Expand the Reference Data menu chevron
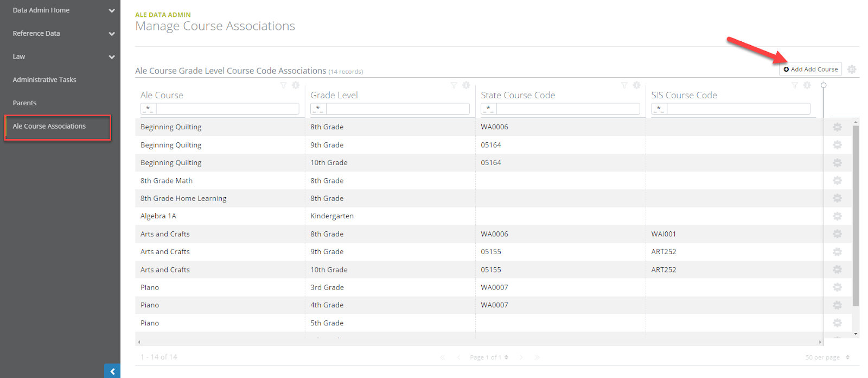This screenshot has height=378, width=868. pos(112,34)
